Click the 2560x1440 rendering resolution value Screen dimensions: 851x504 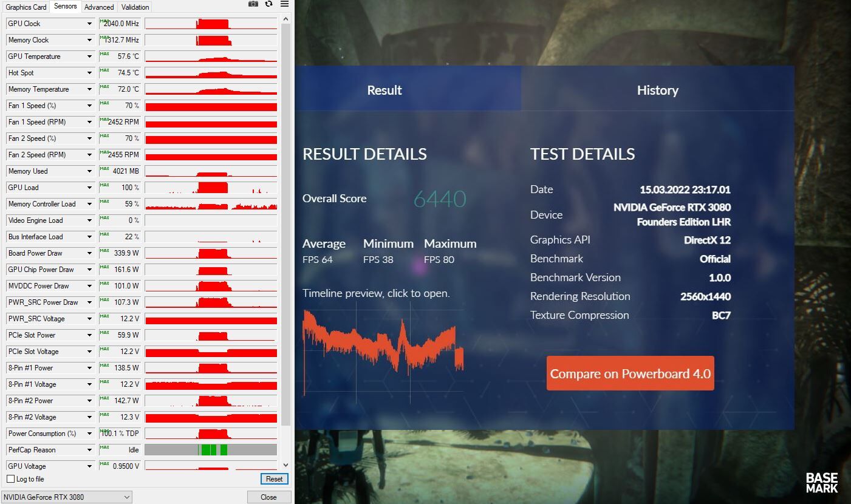(x=705, y=296)
